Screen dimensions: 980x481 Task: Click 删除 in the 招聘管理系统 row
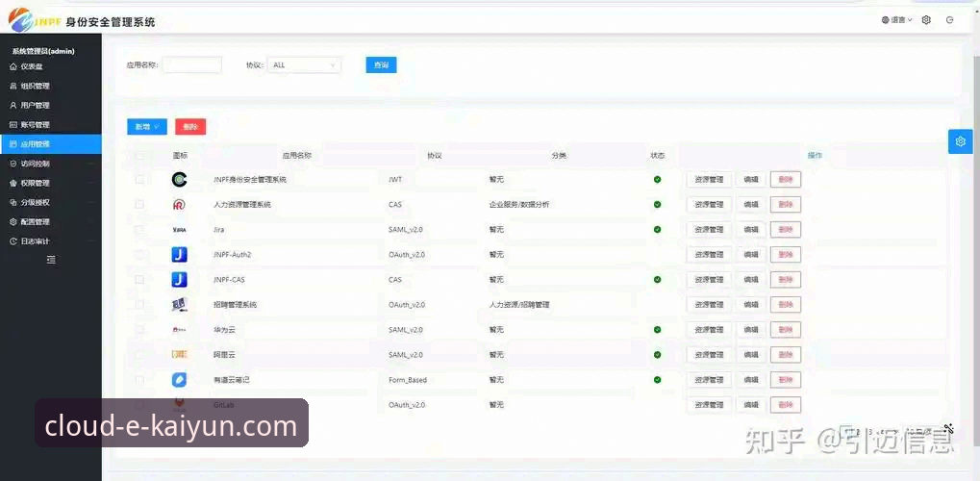[786, 305]
